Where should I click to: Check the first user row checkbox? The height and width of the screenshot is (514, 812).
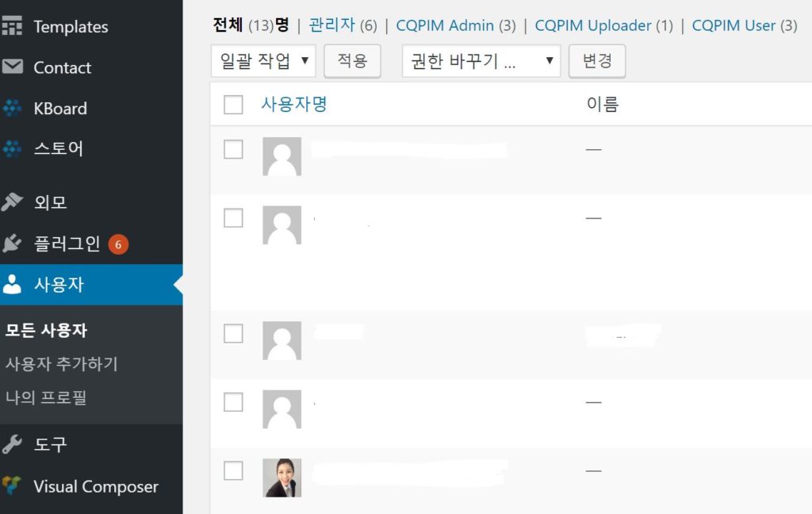[x=233, y=149]
